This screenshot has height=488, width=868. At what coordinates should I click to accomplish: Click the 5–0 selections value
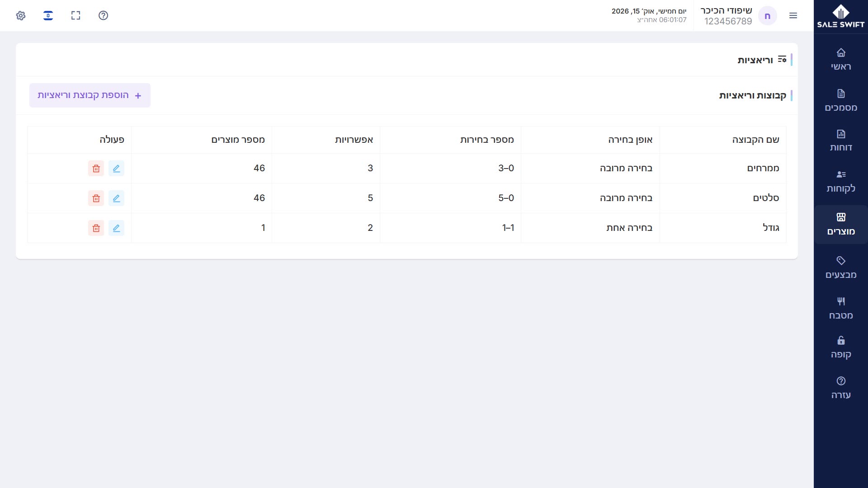(x=506, y=198)
